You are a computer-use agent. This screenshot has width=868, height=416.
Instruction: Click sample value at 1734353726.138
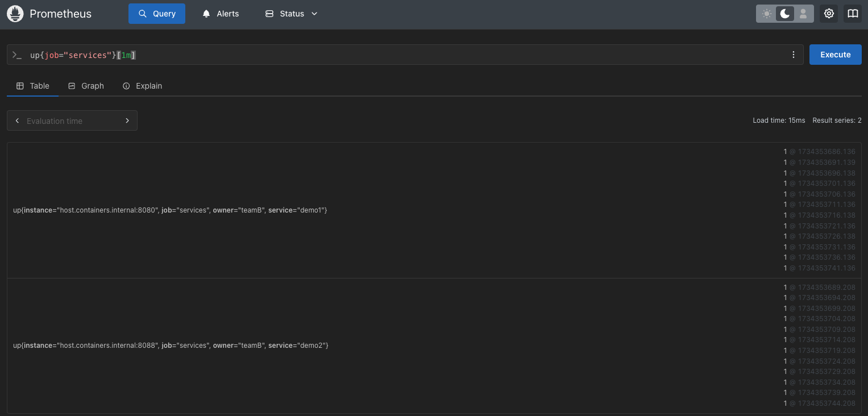click(x=819, y=236)
